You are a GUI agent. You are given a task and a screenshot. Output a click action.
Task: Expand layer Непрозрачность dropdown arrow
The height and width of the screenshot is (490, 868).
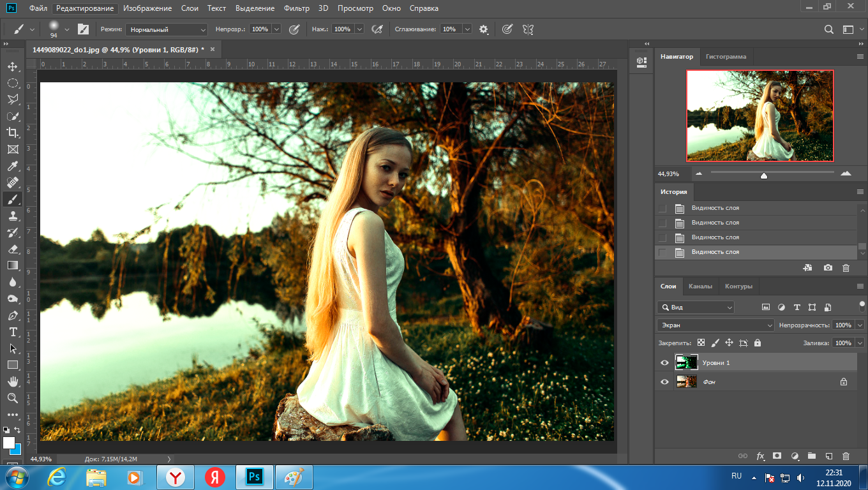coord(860,325)
